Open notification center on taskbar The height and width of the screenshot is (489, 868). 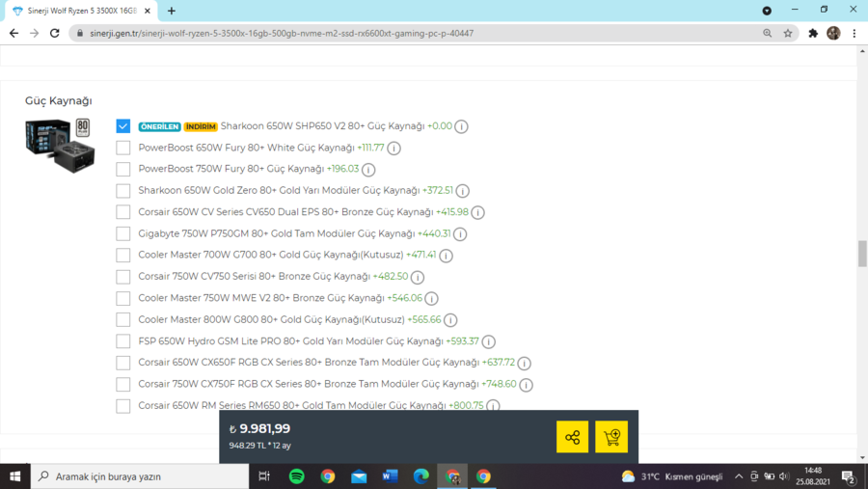[x=849, y=476]
